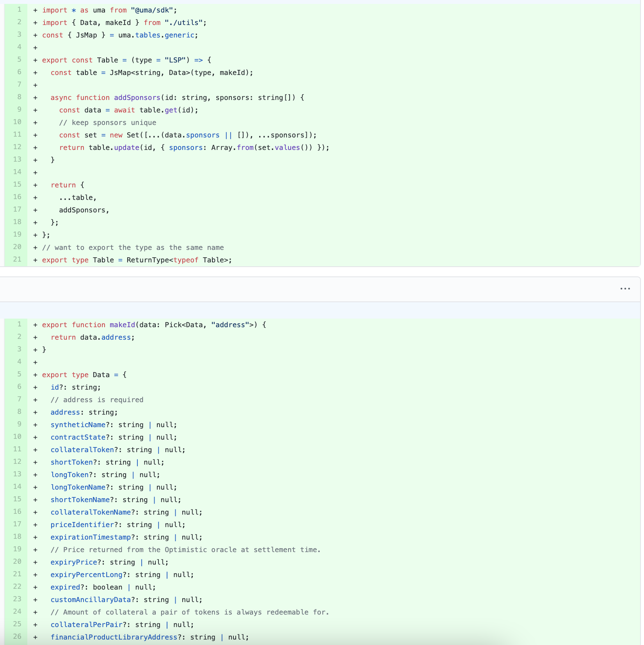This screenshot has width=644, height=645.
Task: Open the three-dot file options menu
Action: tap(625, 289)
